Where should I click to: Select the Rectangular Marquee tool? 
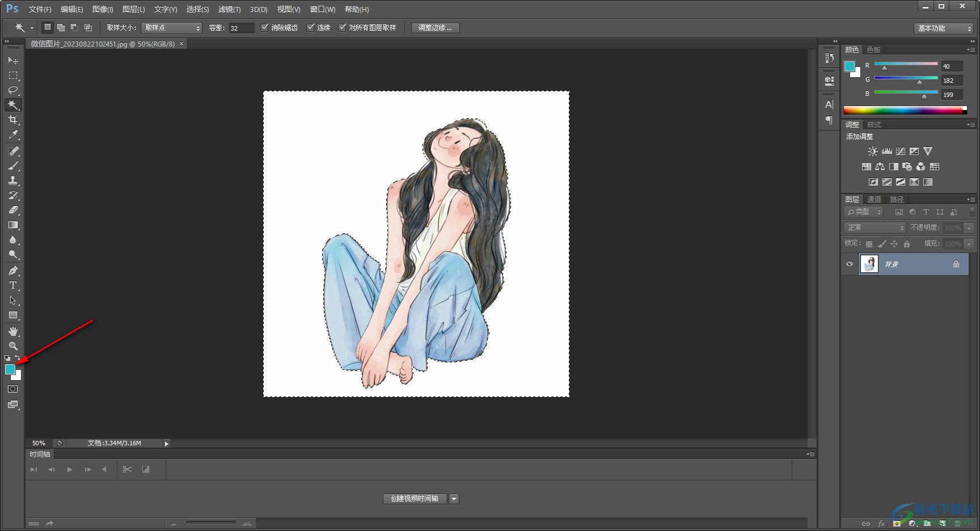coord(13,75)
